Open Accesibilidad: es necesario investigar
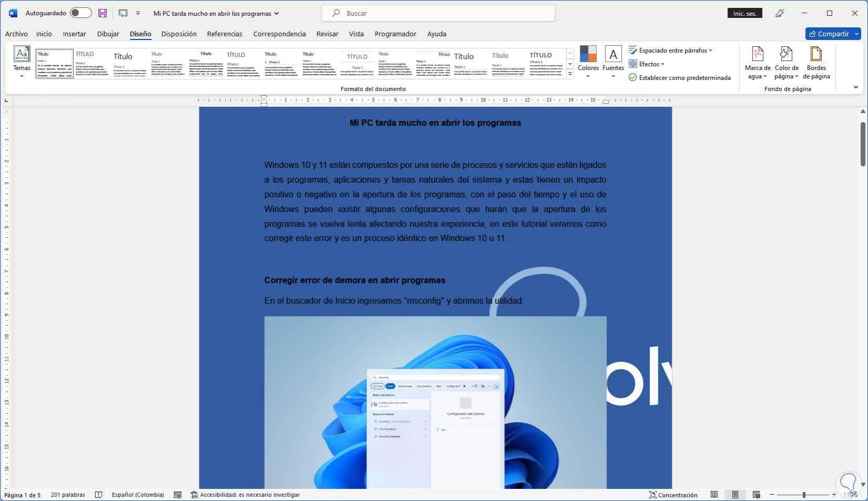 click(x=245, y=495)
